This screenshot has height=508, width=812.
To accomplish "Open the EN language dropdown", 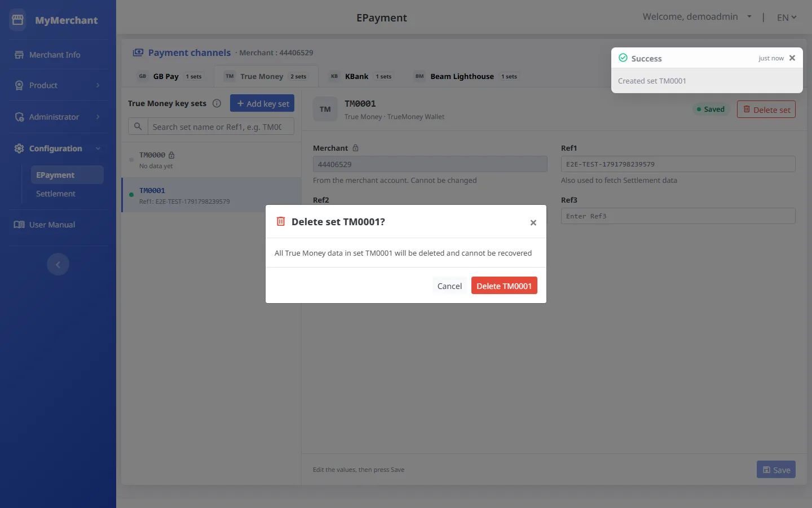I will 787,17.
